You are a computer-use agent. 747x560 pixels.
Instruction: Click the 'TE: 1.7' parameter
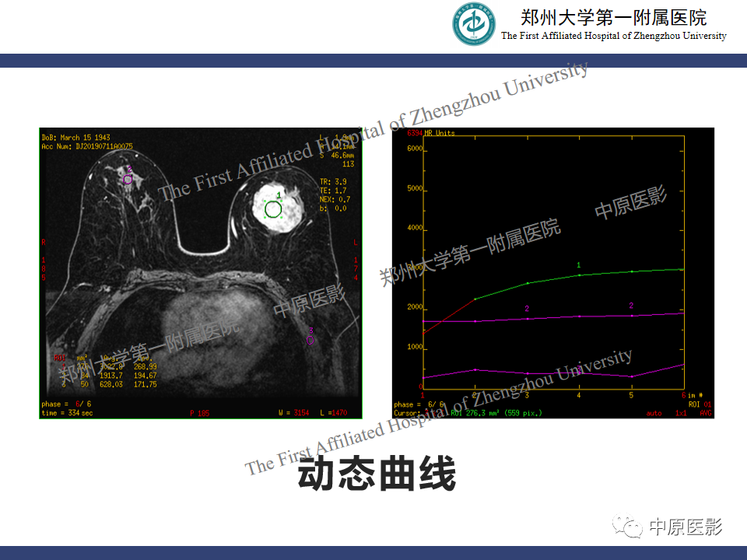333,191
